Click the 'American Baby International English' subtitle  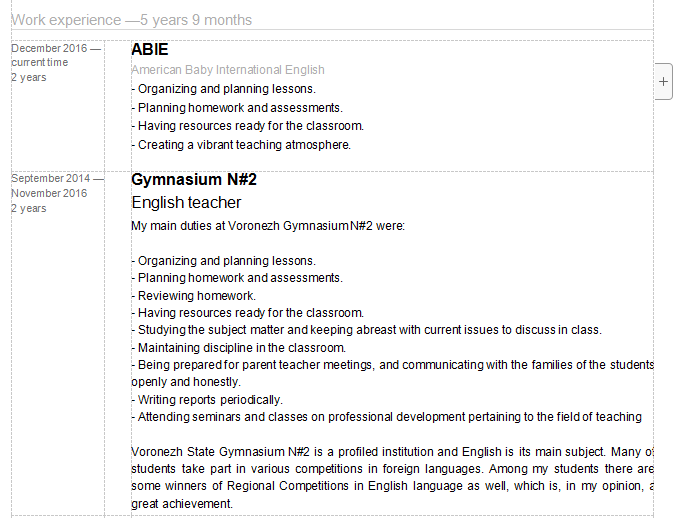(x=228, y=70)
